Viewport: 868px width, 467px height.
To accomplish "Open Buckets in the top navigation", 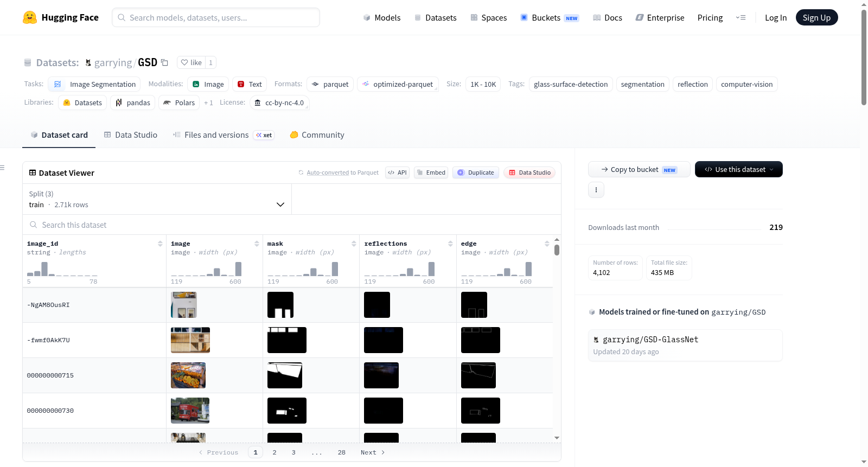I will pos(550,17).
